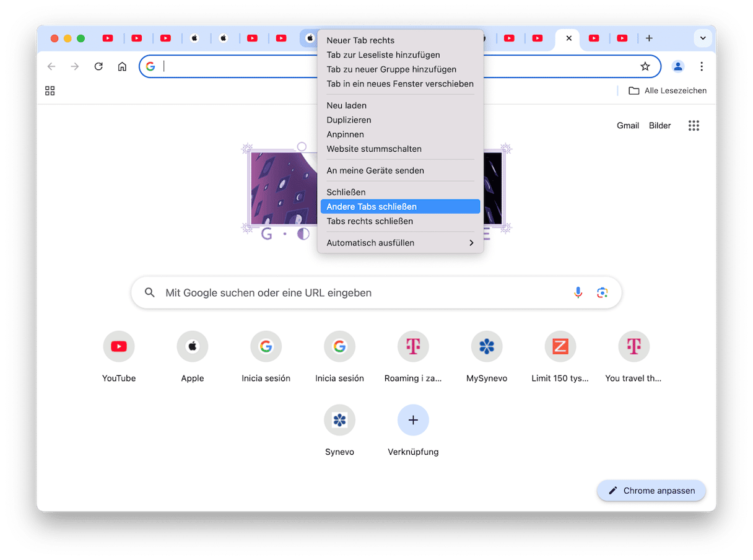Select the highlighted Apple tab beside the context menu

pyautogui.click(x=310, y=38)
